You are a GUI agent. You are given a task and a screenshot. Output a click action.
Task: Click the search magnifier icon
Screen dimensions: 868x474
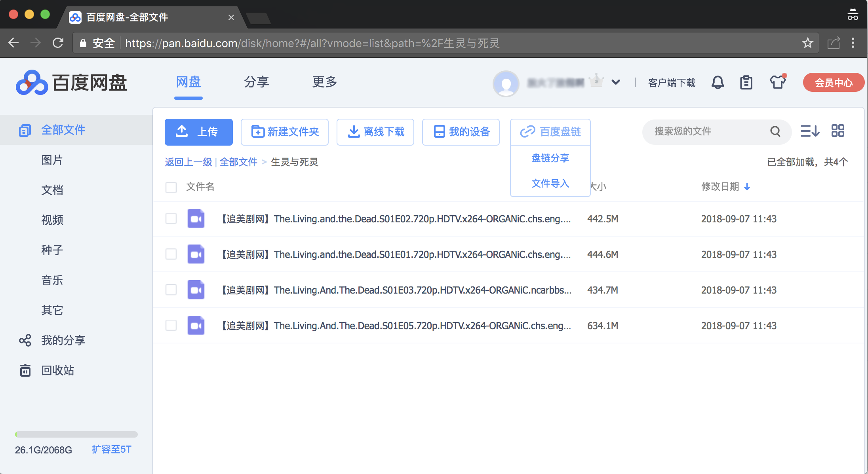(775, 131)
